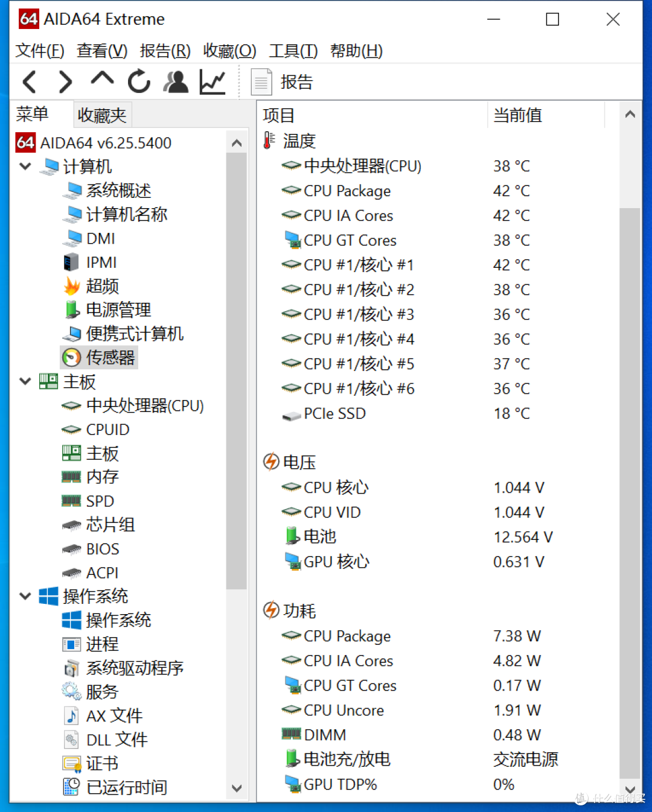Select DLL 文件 in the tree
This screenshot has height=812, width=652.
[117, 740]
